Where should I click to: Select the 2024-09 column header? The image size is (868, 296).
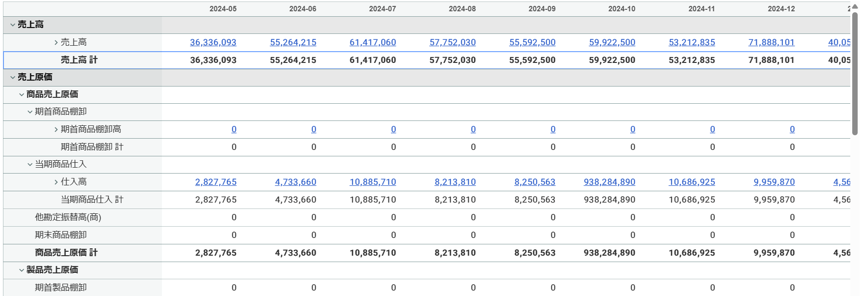click(x=542, y=9)
